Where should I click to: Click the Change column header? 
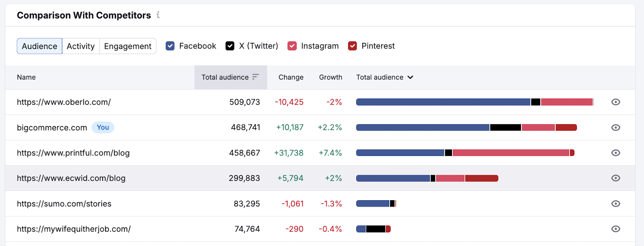pos(291,77)
